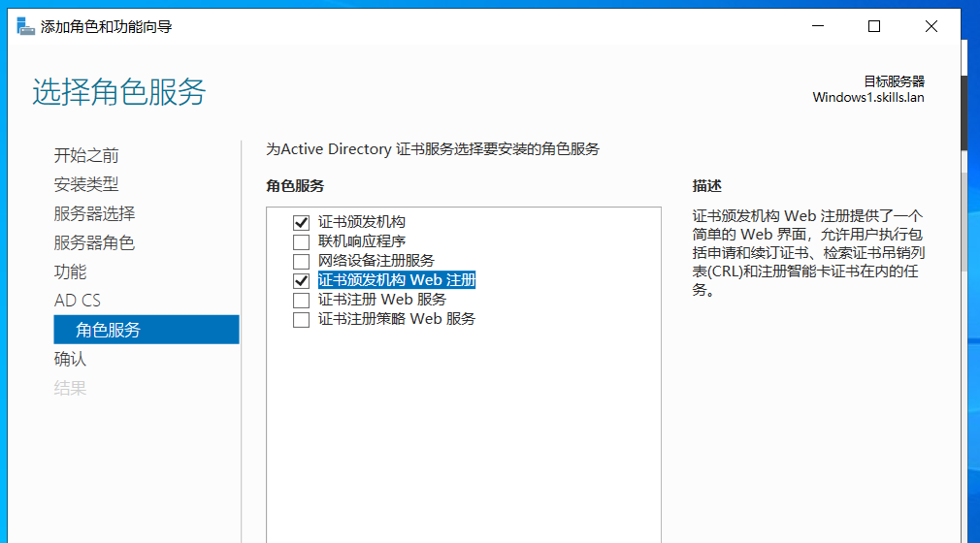Toggle the 证书注册策略 Web 服务 checkbox
Viewport: 980px width, 543px height.
[301, 319]
